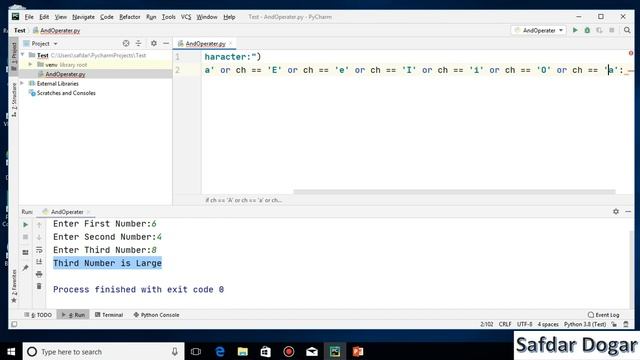640x360 pixels.
Task: Click CRLF line separator in status bar
Action: [505, 324]
